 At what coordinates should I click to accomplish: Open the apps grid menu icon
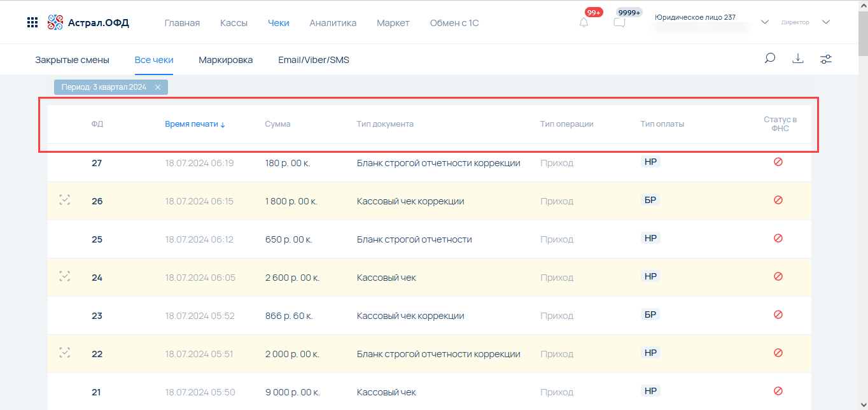point(32,23)
